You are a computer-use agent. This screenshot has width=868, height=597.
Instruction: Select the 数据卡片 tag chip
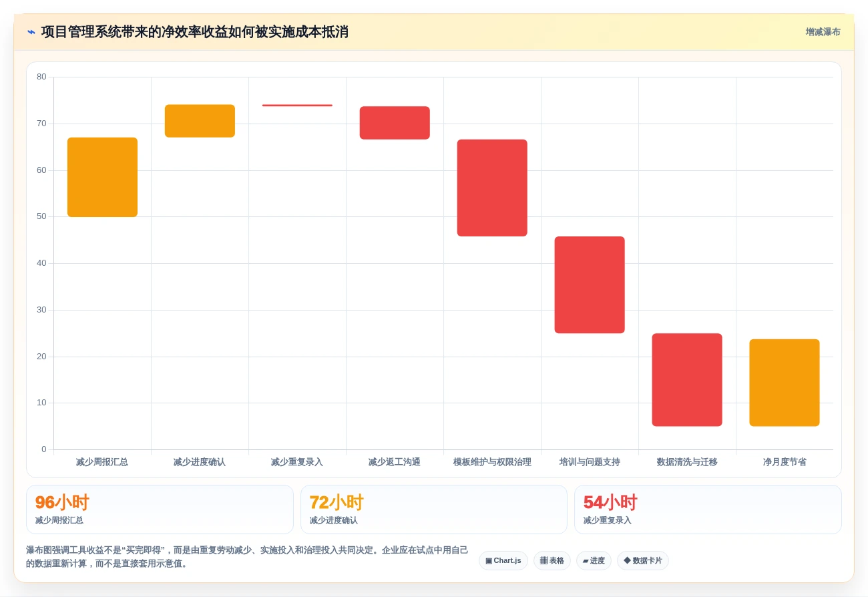(642, 560)
